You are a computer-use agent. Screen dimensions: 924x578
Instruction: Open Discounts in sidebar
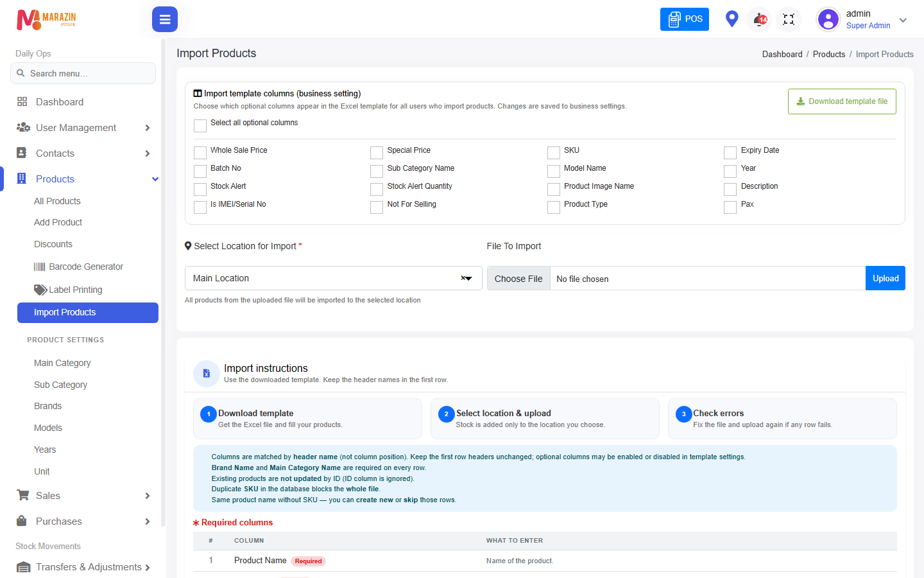click(x=53, y=244)
